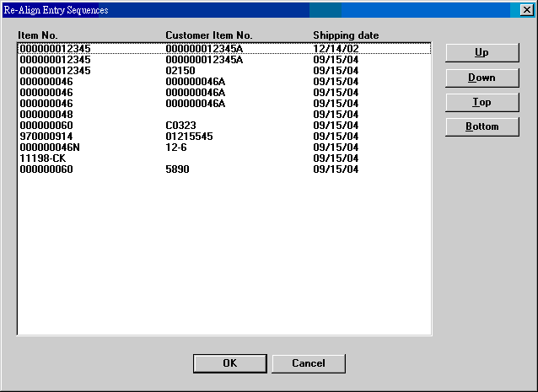Move entry using the Top button
Screen dimensions: 538x392
tap(482, 102)
